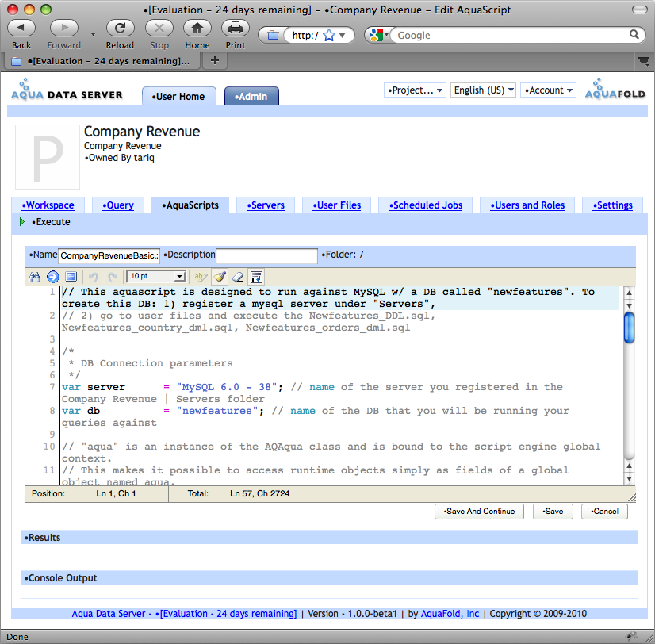Open the Account dropdown
Image resolution: width=655 pixels, height=644 pixels.
548,90
